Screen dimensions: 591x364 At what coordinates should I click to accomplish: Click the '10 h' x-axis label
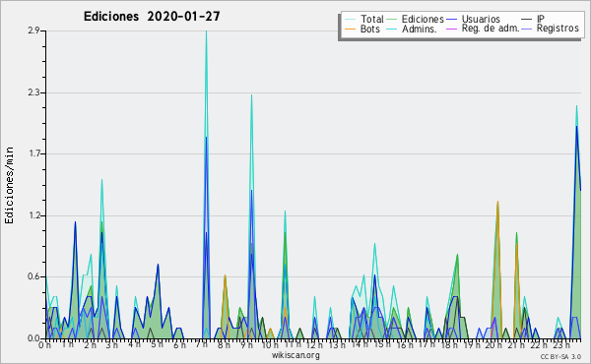tap(270, 345)
